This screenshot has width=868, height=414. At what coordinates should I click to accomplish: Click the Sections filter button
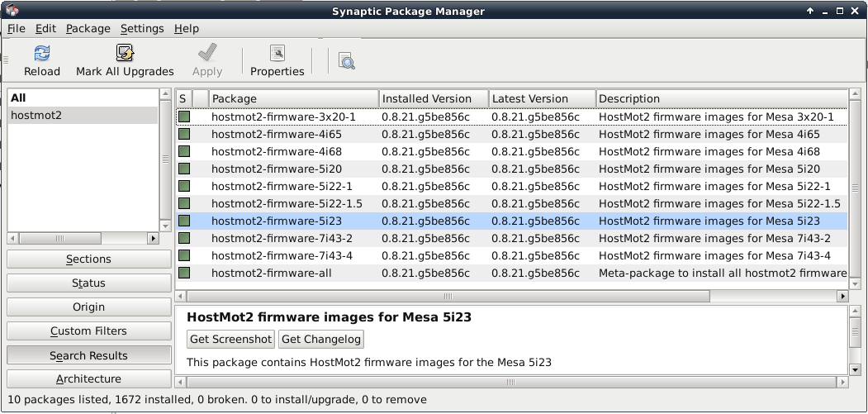point(88,259)
